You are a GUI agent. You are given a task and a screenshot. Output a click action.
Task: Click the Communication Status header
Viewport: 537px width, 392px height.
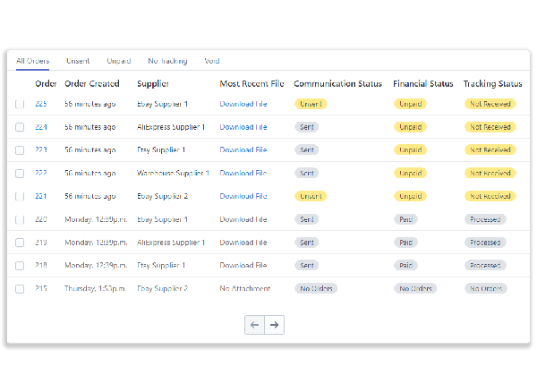pyautogui.click(x=337, y=83)
